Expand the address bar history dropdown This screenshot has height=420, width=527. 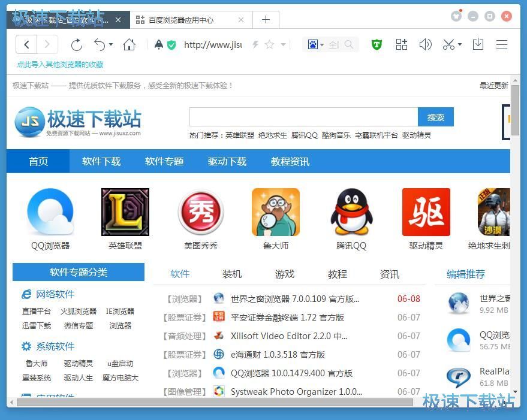coord(284,45)
